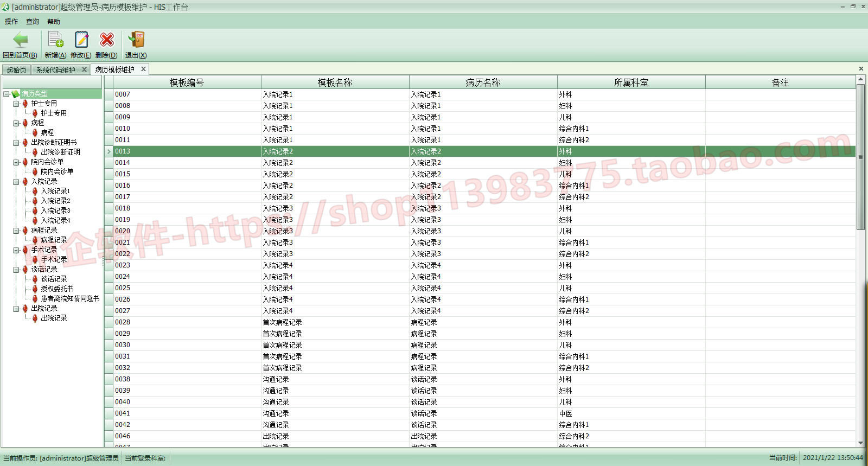The height and width of the screenshot is (466, 868).
Task: Collapse the 护士专用 tree group
Action: coord(16,104)
